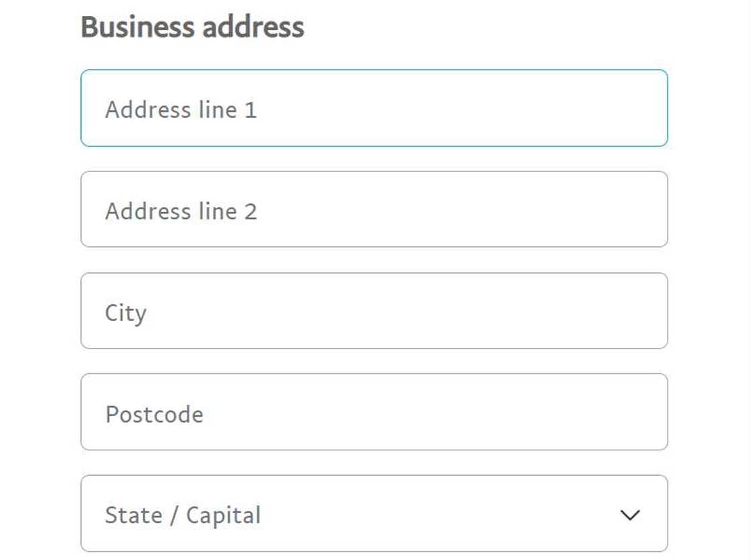Click the Address line 1 input field

[374, 108]
